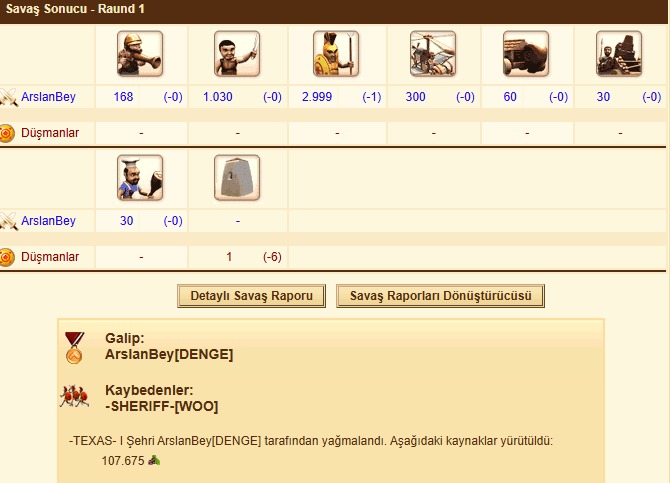This screenshot has height=483, width=670.
Task: Click the Galip: label
Action: click(125, 338)
